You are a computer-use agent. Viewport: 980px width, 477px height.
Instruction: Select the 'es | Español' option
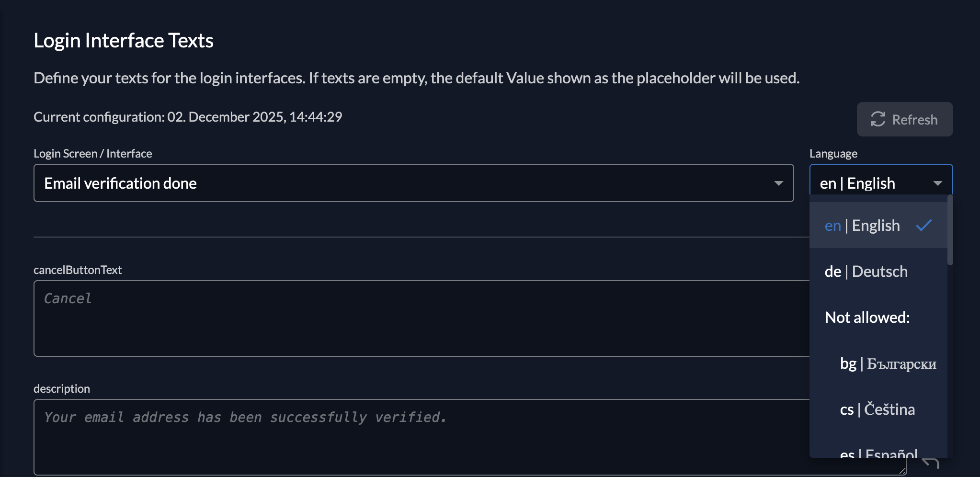tap(878, 453)
